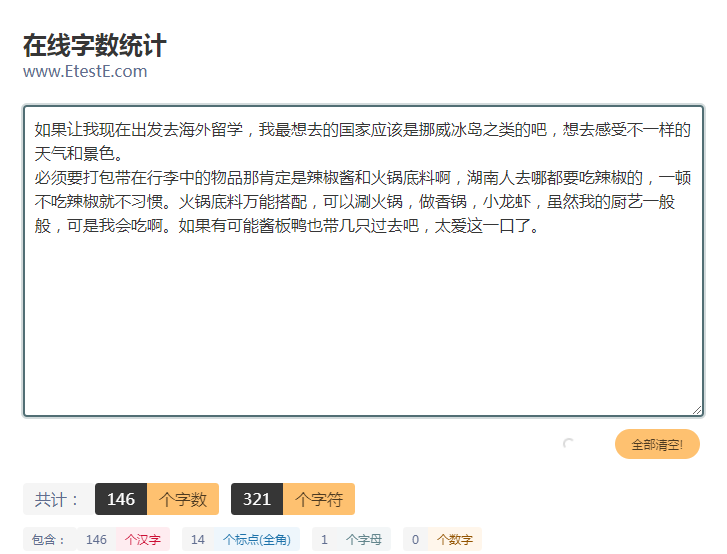Click the 146 value beside 个汉字
727x554 pixels.
[96, 539]
